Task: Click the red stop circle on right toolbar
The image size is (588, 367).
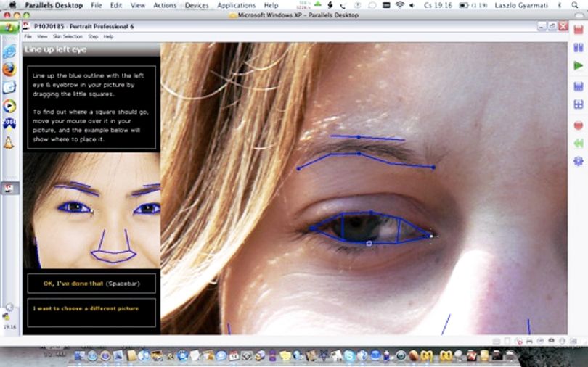Action: tap(579, 125)
